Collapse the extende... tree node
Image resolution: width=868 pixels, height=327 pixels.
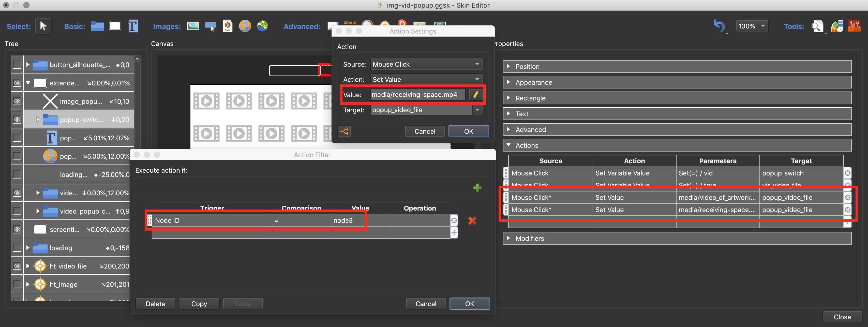coord(28,83)
